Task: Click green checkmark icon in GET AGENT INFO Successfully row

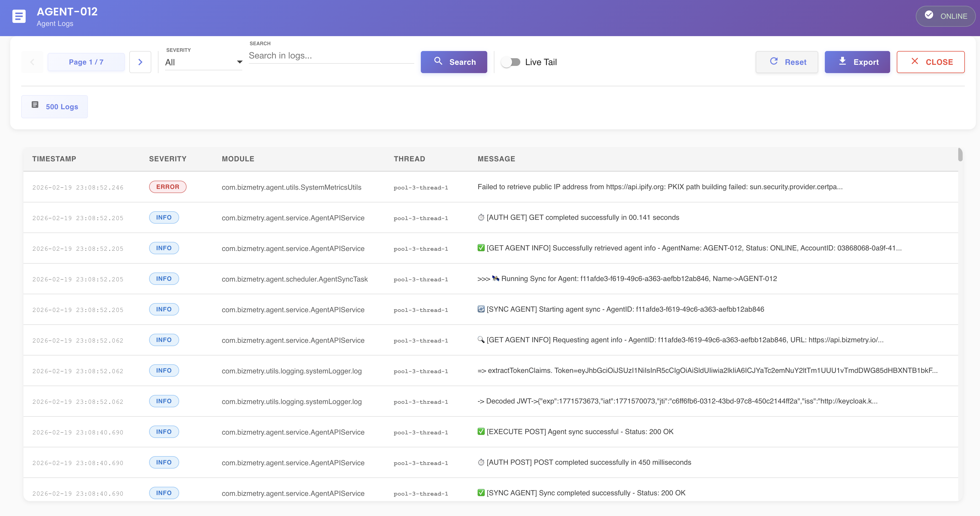Action: (x=481, y=248)
